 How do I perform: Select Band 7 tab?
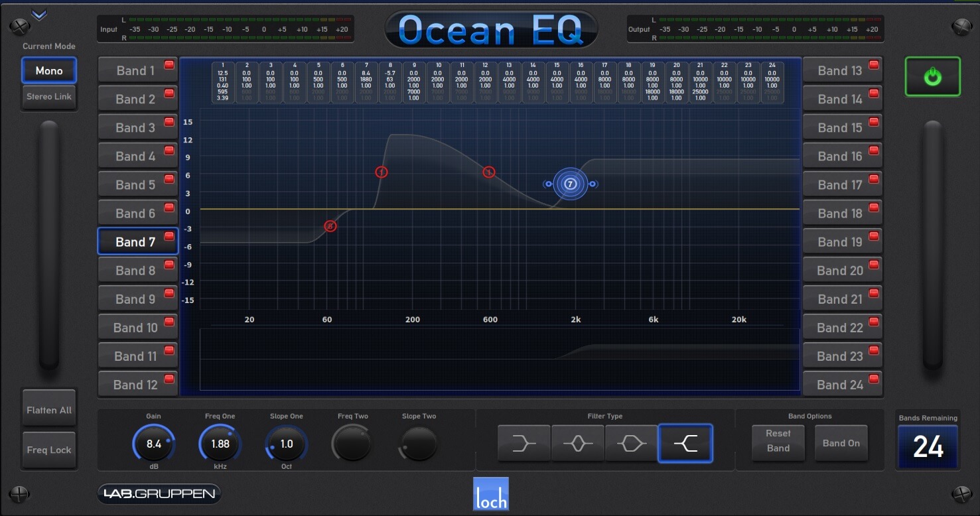tap(137, 241)
